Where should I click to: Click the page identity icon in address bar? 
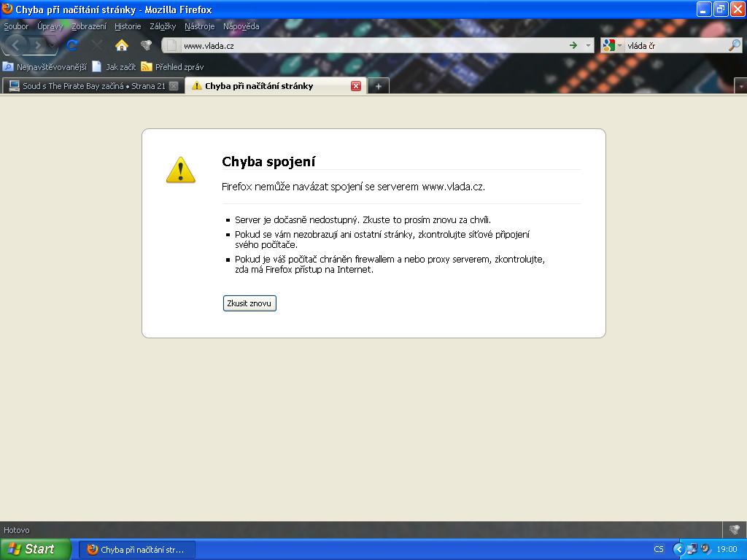coord(172,46)
